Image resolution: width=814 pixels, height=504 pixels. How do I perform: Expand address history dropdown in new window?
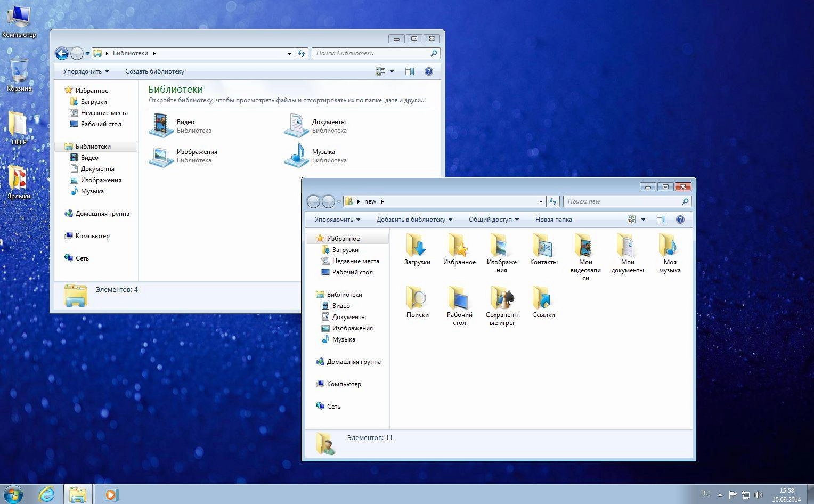tap(541, 201)
